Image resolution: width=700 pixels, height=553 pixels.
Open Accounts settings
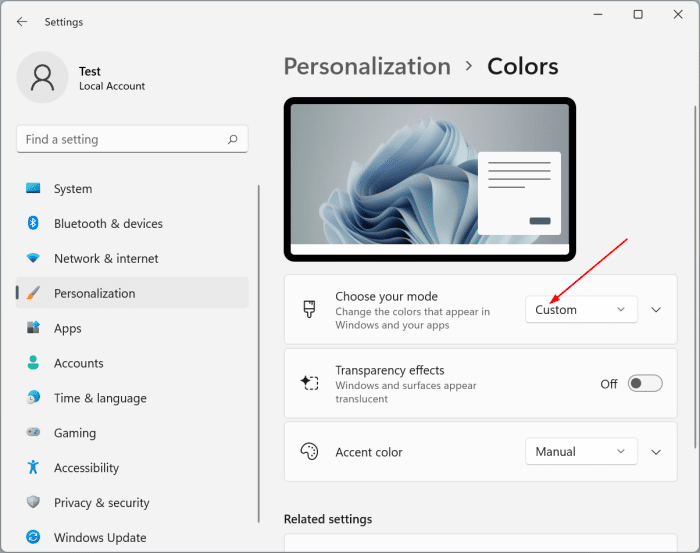click(x=132, y=363)
